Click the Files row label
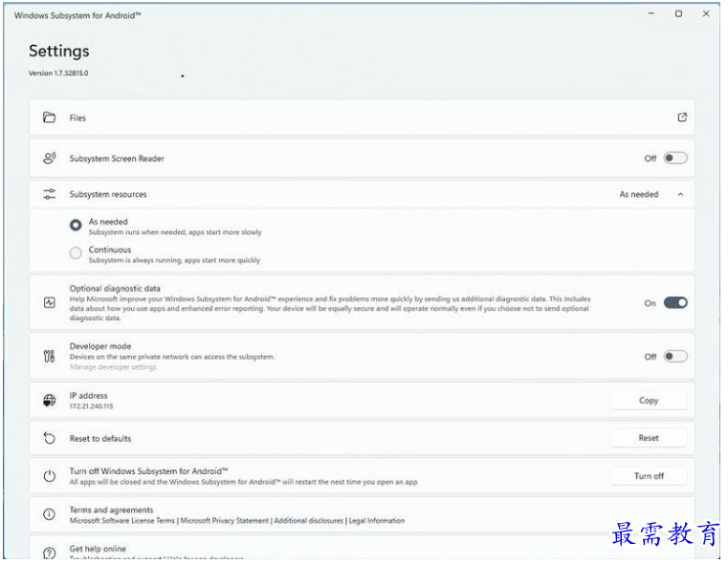 (77, 119)
